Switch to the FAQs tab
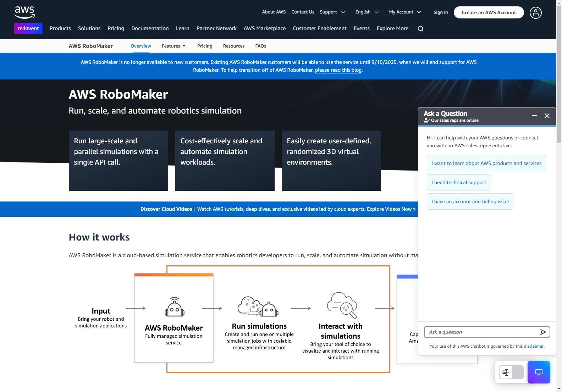 point(261,46)
